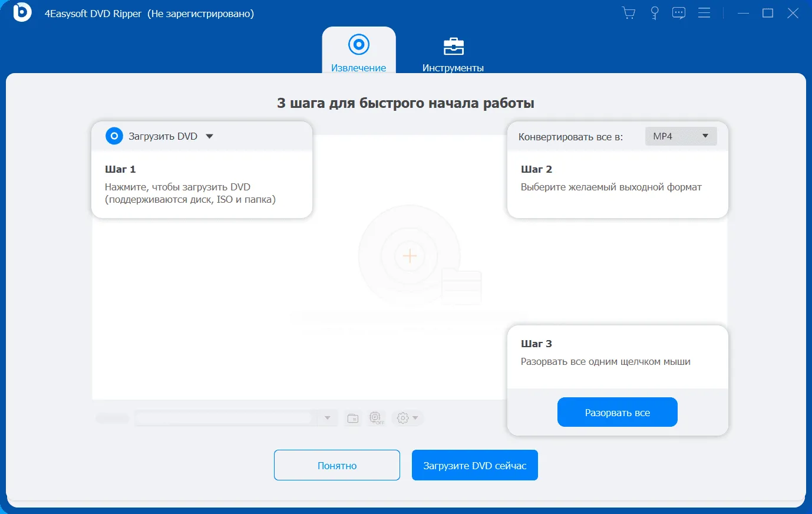Expand the arrow beside the gear icon
The height and width of the screenshot is (514, 812).
[415, 418]
